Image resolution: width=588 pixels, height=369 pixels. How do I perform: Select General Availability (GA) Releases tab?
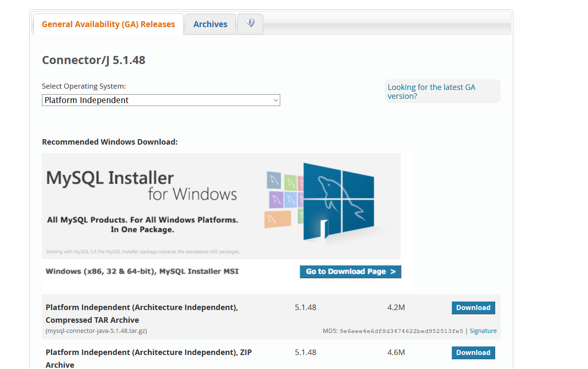click(x=108, y=24)
